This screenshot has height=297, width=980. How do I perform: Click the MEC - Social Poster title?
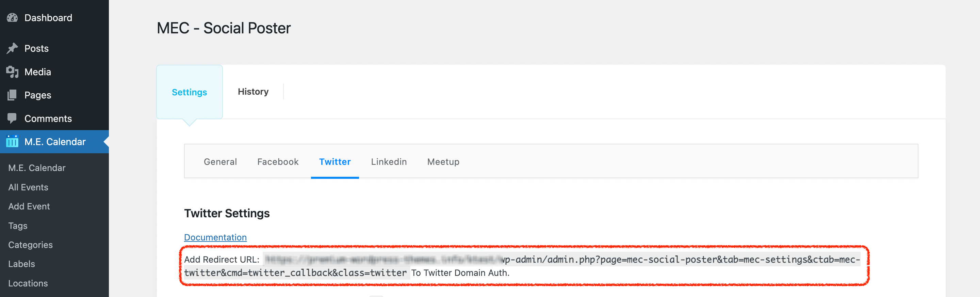coord(224,28)
